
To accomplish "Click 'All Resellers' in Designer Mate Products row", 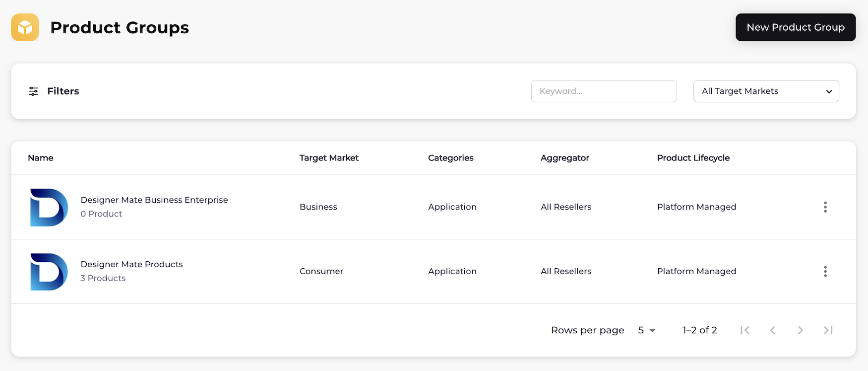I will [x=566, y=272].
